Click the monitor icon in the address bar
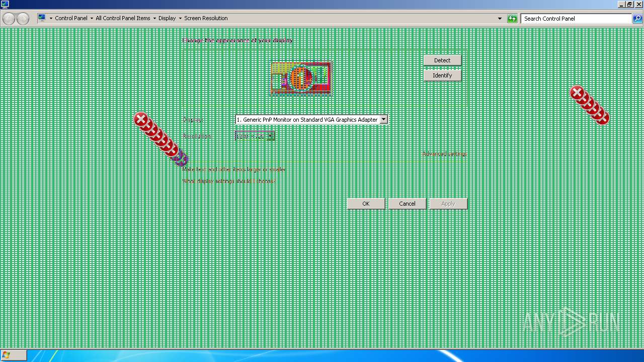This screenshot has width=644, height=362. (42, 18)
